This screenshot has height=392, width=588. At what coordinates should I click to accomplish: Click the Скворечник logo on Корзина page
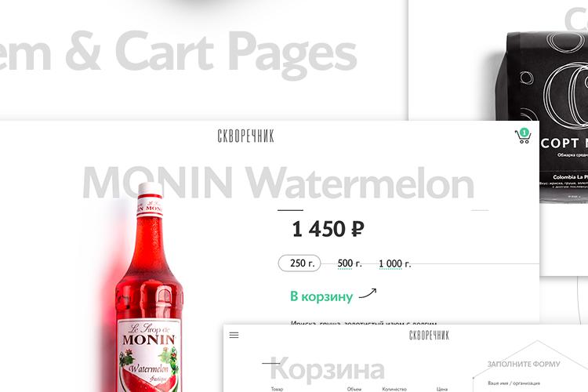[429, 336]
